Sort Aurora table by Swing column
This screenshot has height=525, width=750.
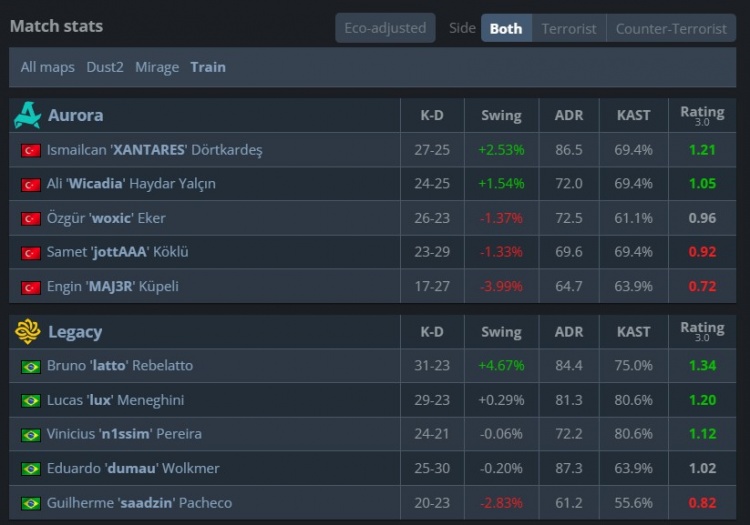[501, 115]
